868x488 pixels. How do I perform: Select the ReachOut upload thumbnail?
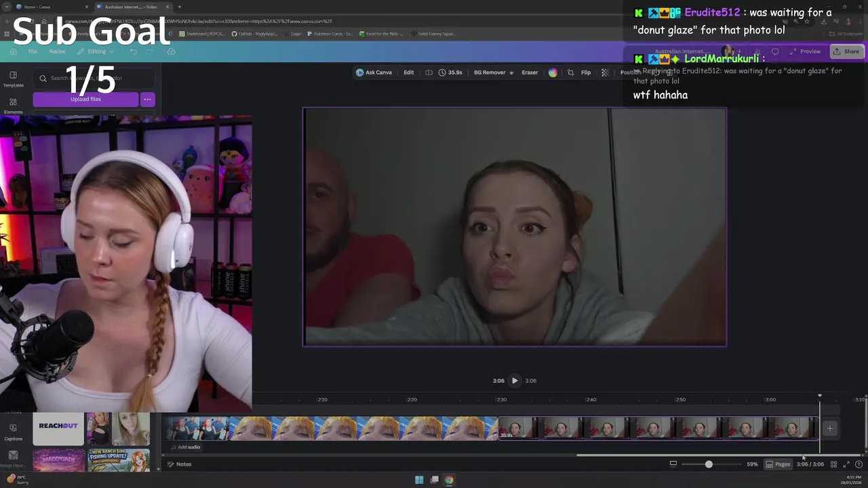coord(58,428)
